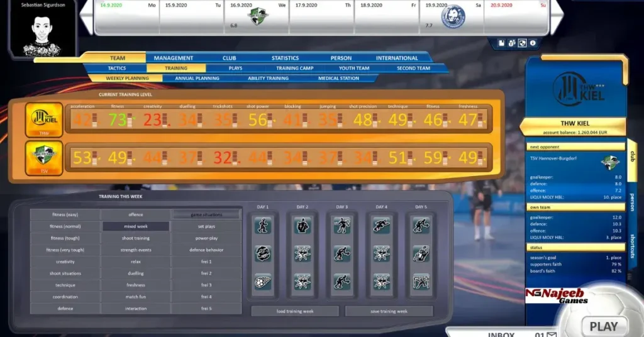Open the INTERNATIONAL main menu
The width and height of the screenshot is (644, 337).
397,58
